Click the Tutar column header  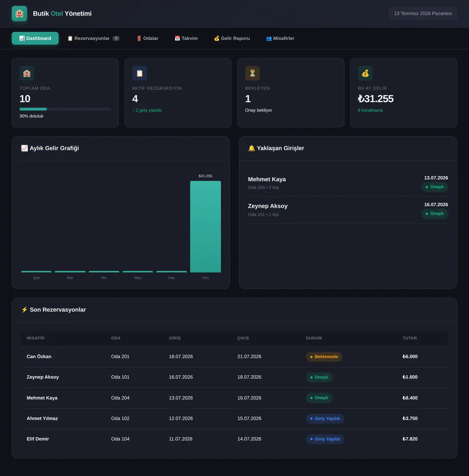pos(410,338)
